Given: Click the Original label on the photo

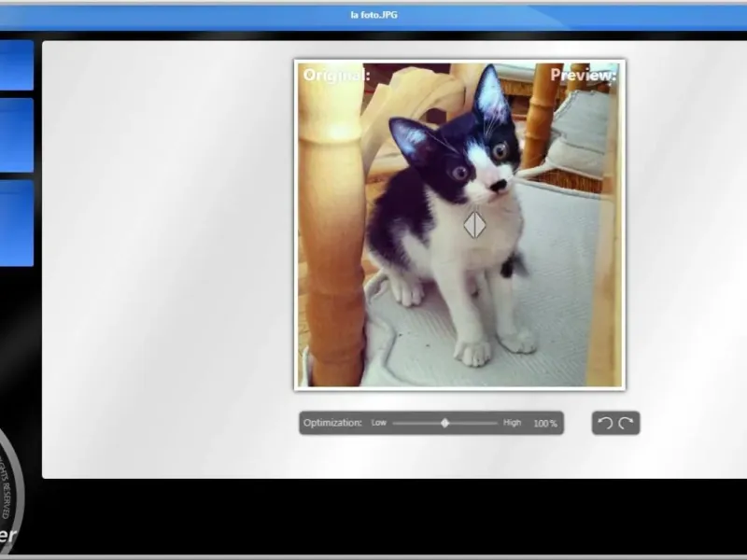Looking at the screenshot, I should 336,76.
